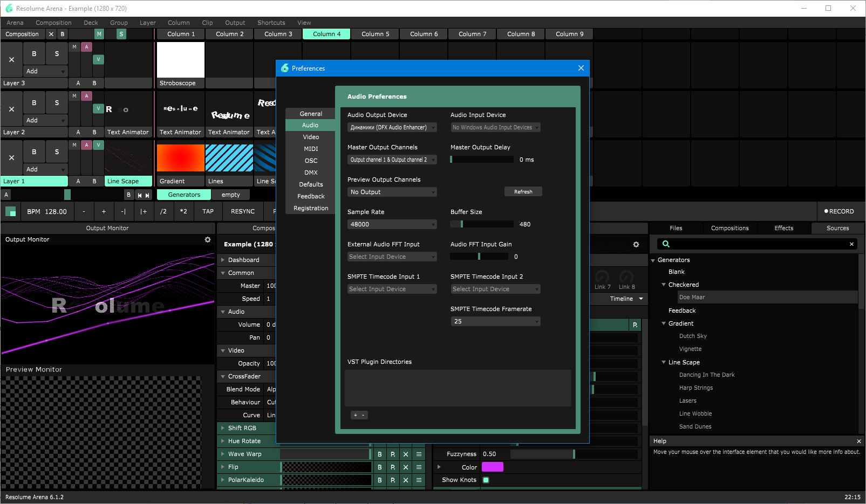
Task: Jump to the previous deck column arrow
Action: pos(140,195)
